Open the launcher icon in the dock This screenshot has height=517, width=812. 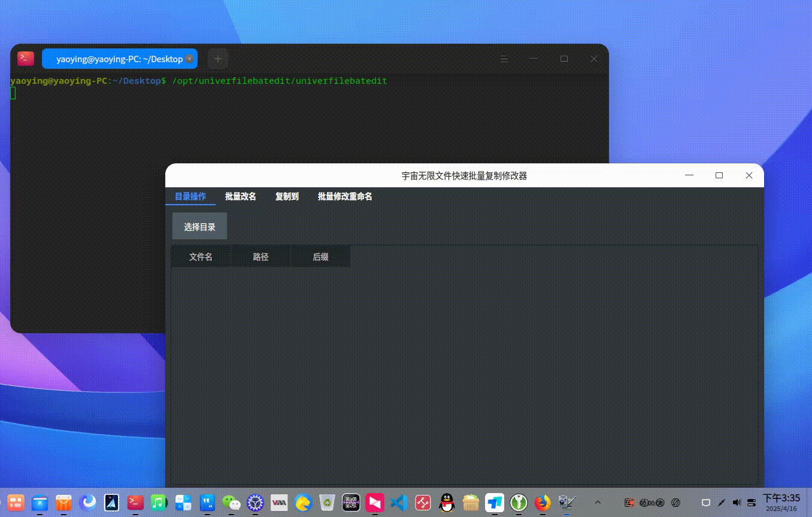[16, 503]
